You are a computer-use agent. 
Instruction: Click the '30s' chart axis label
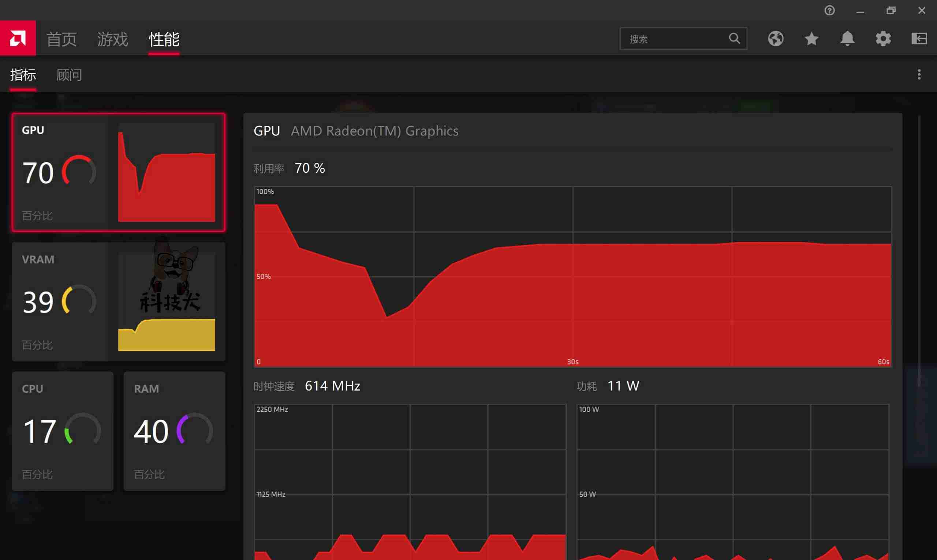tap(572, 362)
